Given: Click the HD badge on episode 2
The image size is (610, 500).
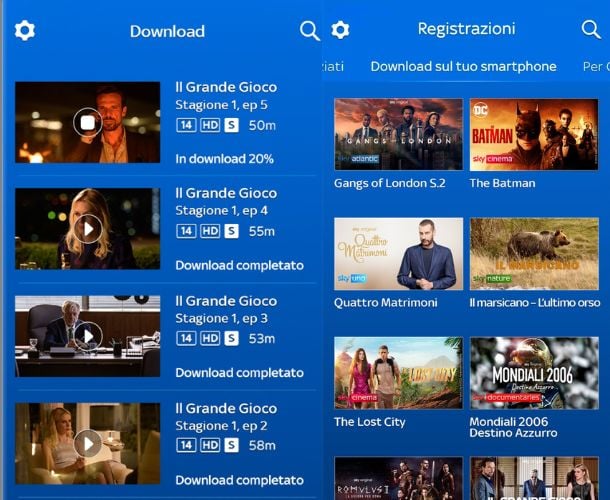Looking at the screenshot, I should coord(210,445).
